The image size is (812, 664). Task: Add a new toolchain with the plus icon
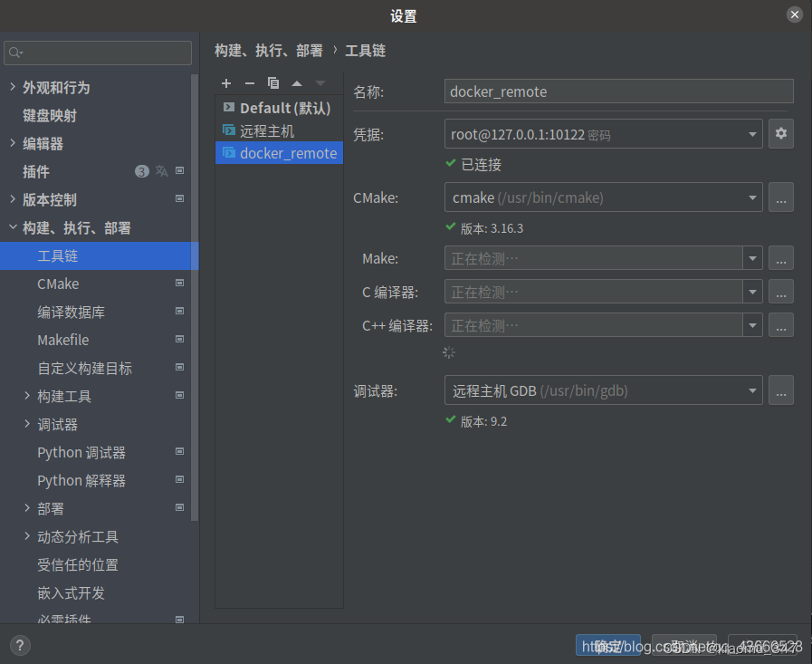[x=226, y=83]
